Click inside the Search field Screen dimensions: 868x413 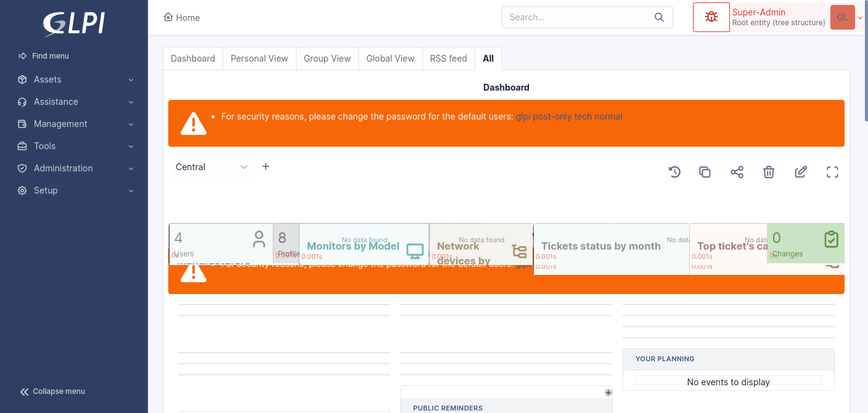pyautogui.click(x=573, y=17)
